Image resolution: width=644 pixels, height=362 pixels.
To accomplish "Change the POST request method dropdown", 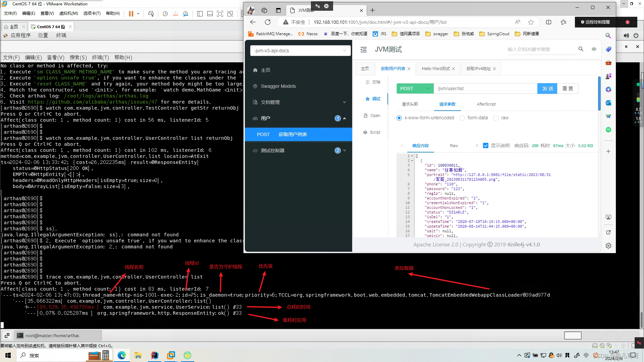I will click(x=415, y=88).
